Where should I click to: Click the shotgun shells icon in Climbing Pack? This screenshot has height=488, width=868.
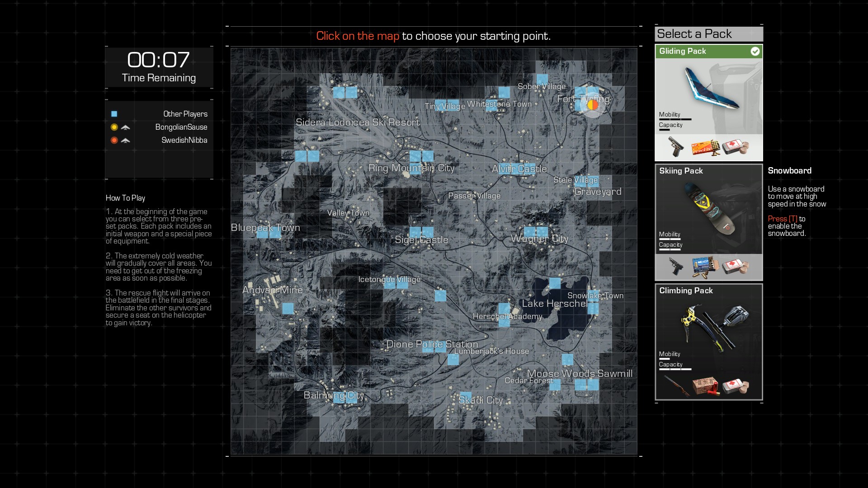point(705,386)
